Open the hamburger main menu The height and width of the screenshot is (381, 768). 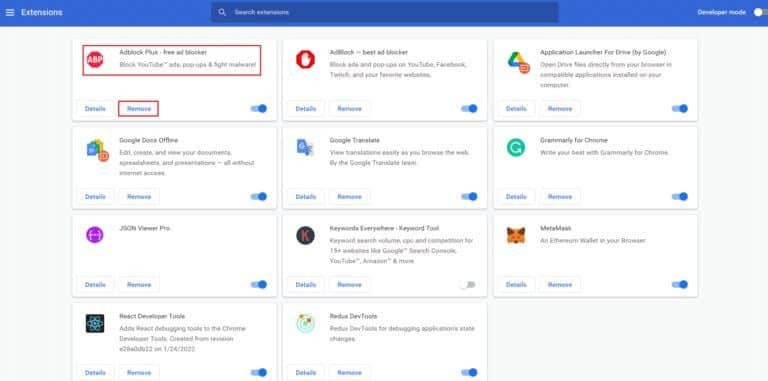coord(10,12)
